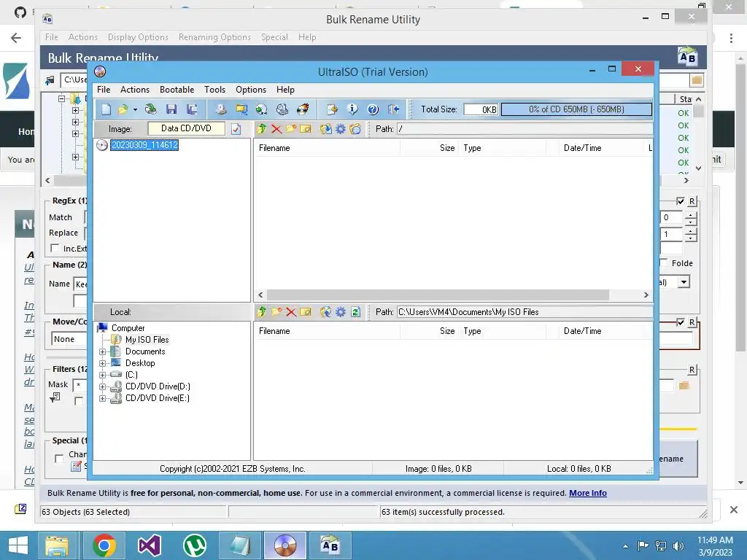This screenshot has width=747, height=560.
Task: Click the Add files icon in Image toolbar
Action: [326, 129]
